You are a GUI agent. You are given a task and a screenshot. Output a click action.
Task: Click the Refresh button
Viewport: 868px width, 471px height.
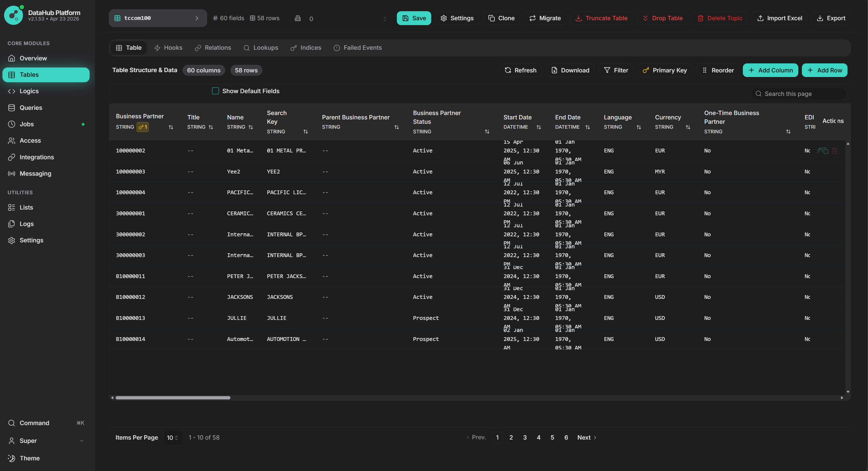520,70
